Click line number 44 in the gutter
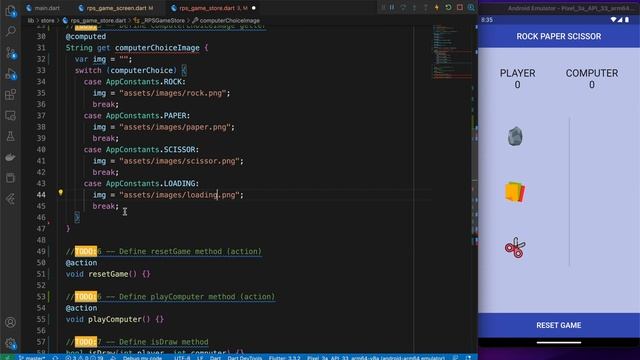This screenshot has height=360, width=640. (x=41, y=195)
